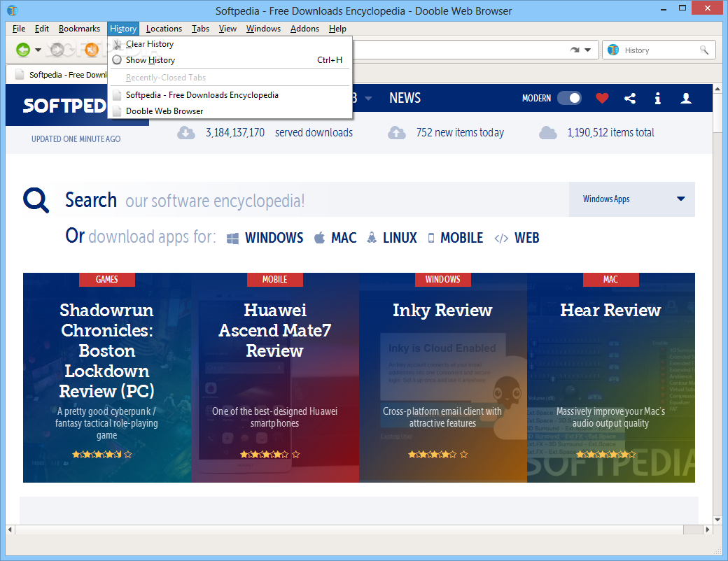Click the Windows logo icon
Image resolution: width=728 pixels, height=561 pixels.
[x=232, y=239]
